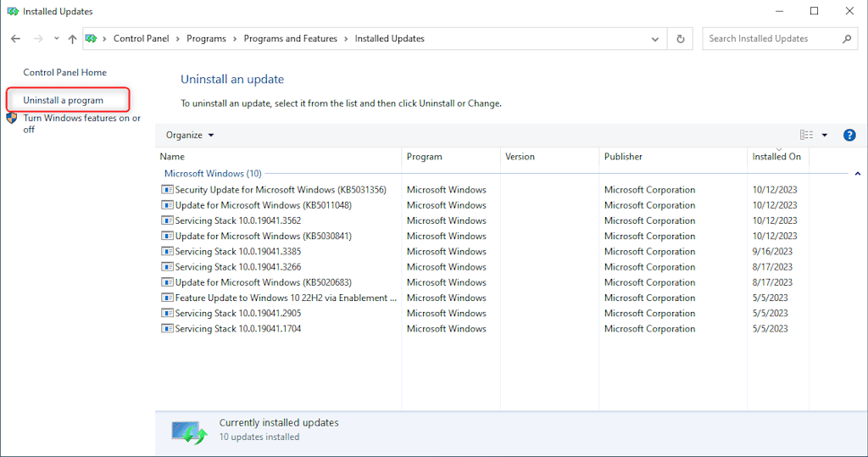
Task: Sort by Installed On column header
Action: [776, 157]
